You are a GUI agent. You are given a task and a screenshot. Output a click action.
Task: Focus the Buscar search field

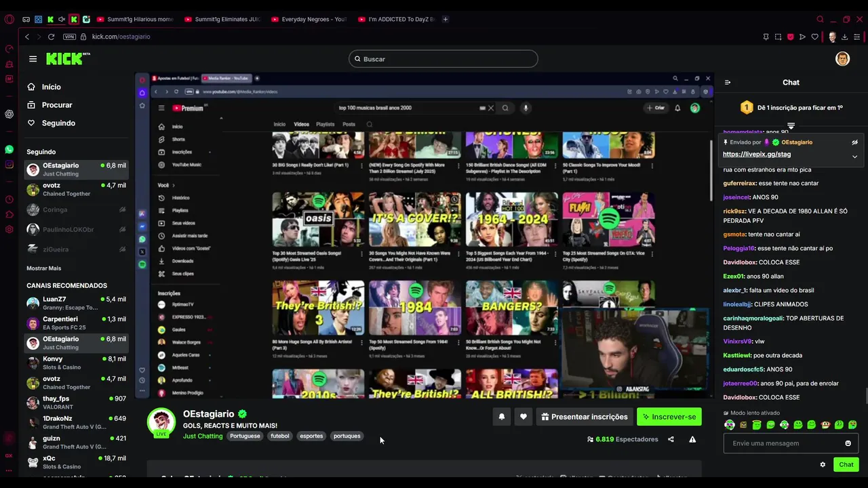click(443, 59)
